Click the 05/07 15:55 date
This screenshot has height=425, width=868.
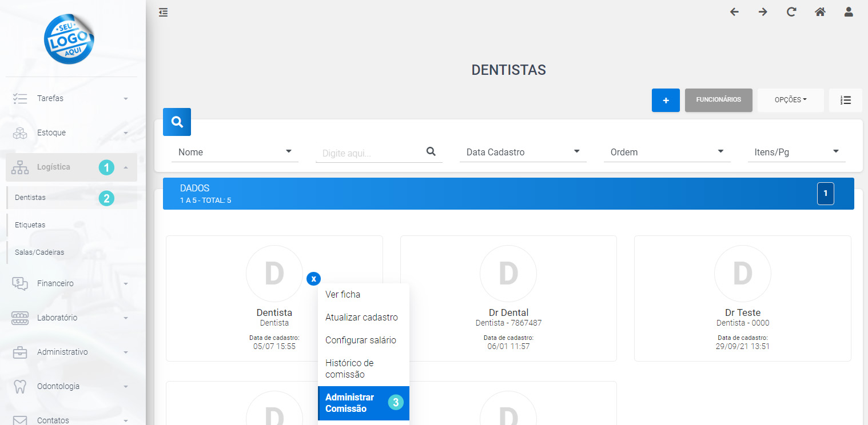pos(274,346)
